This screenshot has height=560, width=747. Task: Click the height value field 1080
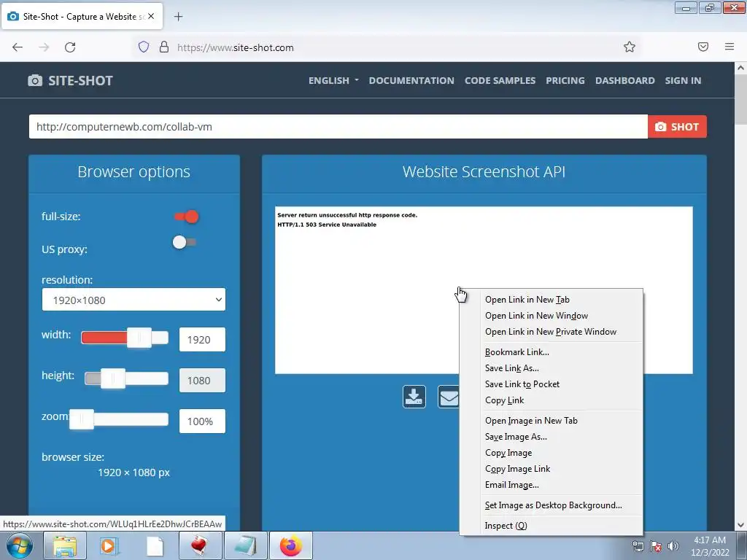pos(202,381)
